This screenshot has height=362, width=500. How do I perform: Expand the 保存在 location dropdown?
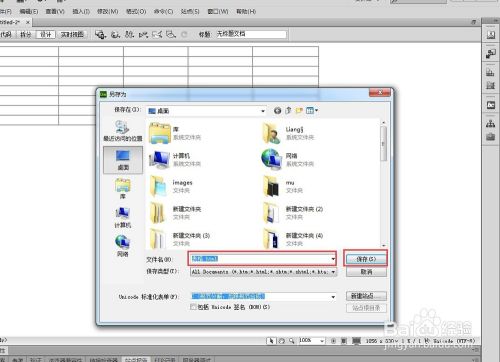tap(263, 111)
